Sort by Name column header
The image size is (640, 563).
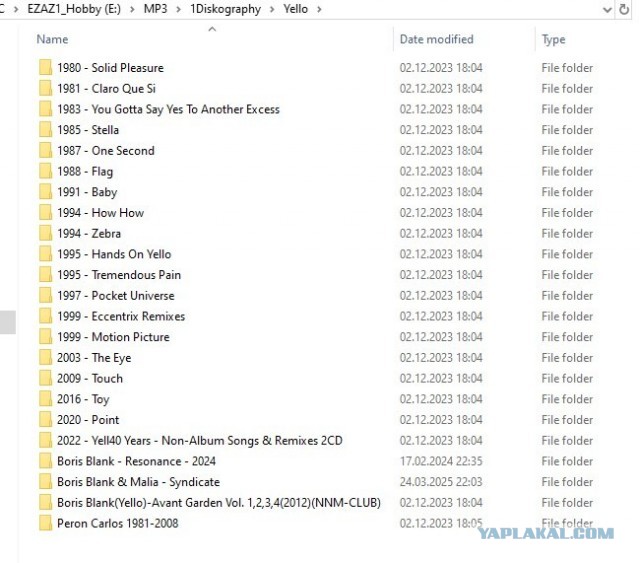click(52, 39)
